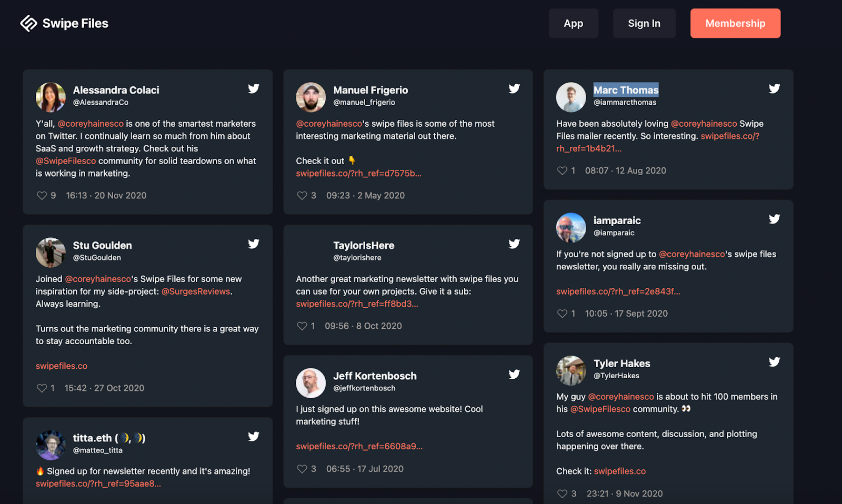The width and height of the screenshot is (842, 504).
Task: Open @SwipeFilesco mention in Alessandra's tweet
Action: [x=66, y=161]
